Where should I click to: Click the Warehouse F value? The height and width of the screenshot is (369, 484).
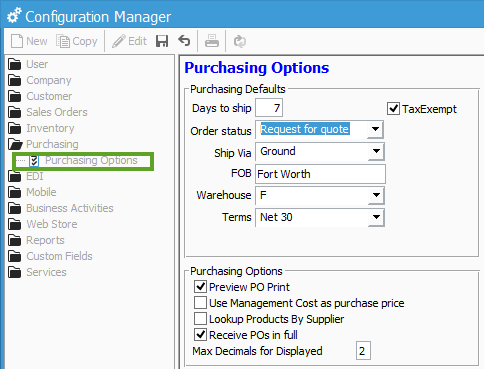(263, 195)
